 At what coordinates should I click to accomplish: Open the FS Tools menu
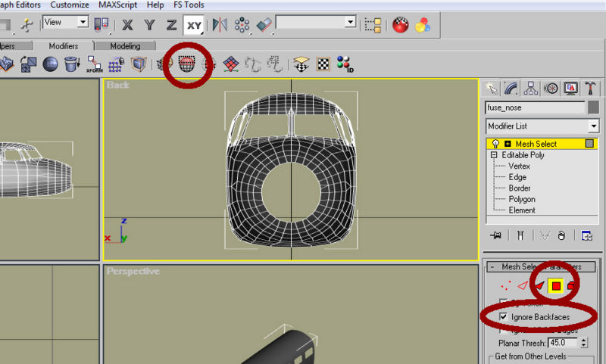pos(189,5)
